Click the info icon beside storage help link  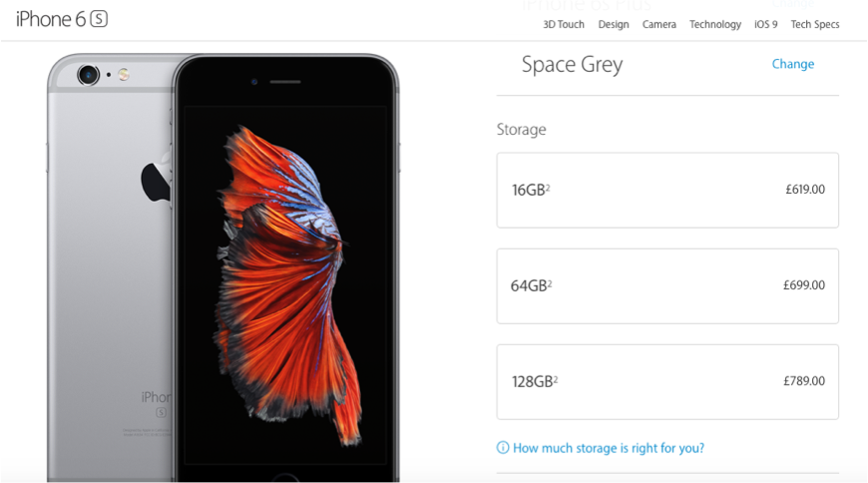(503, 447)
